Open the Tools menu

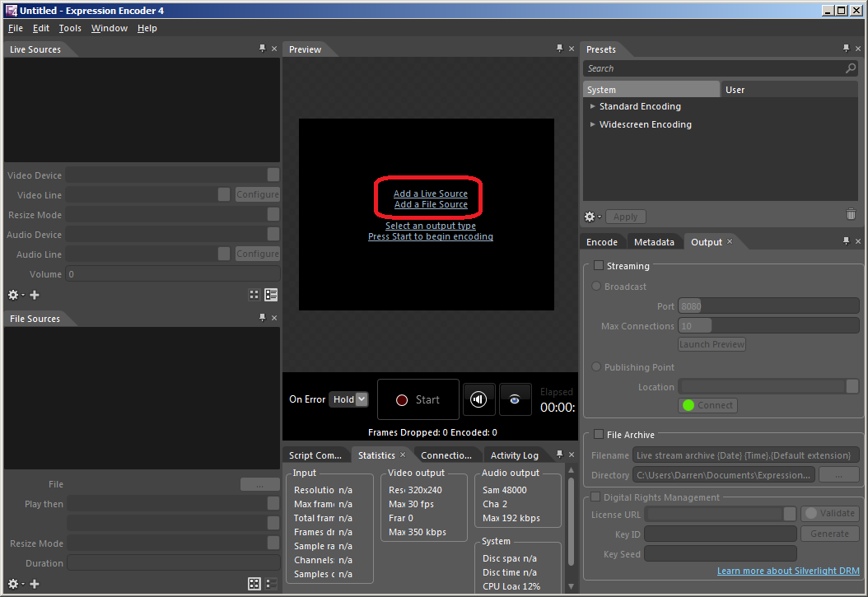tap(70, 28)
